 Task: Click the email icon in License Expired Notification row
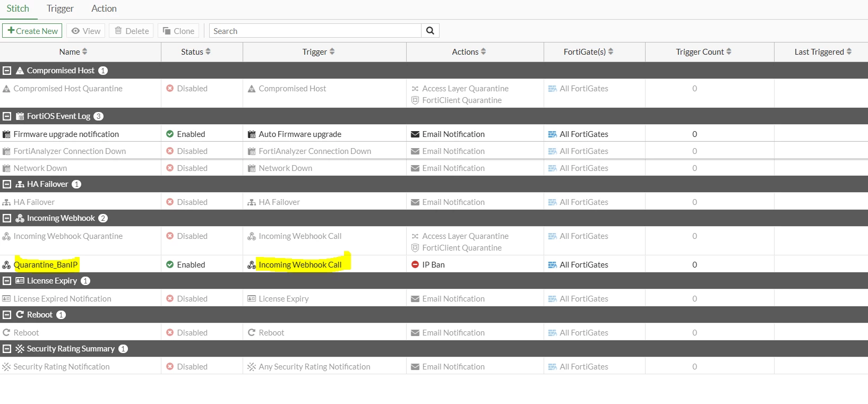tap(415, 299)
